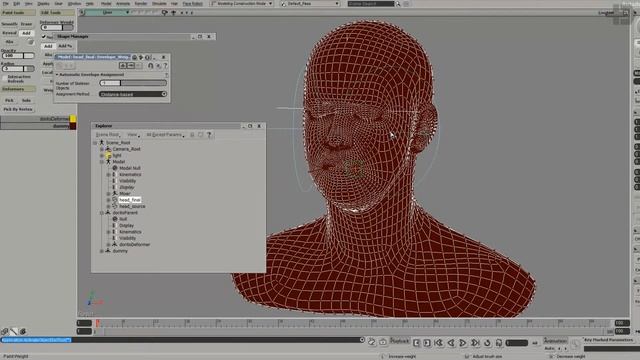Open the File menu
640x360 pixels.
tap(6, 3)
